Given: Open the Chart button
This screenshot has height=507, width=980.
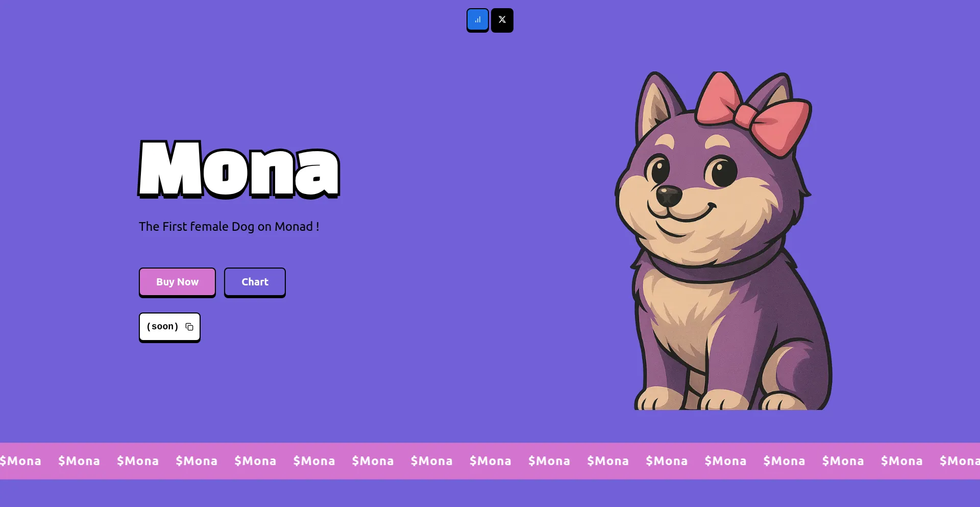Looking at the screenshot, I should [255, 282].
